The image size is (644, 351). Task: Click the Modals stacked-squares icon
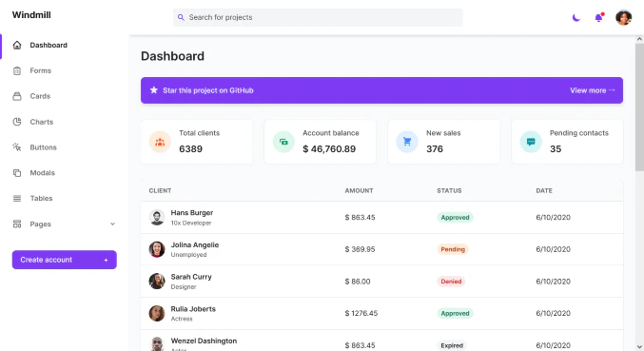click(x=17, y=173)
